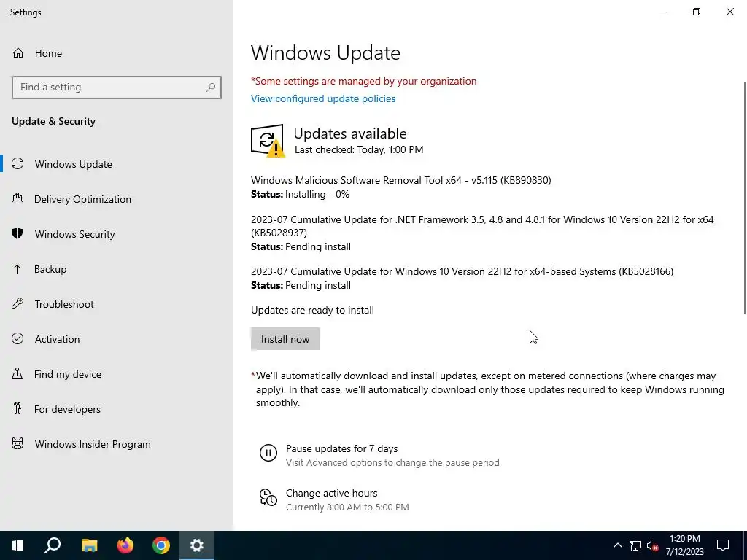747x560 pixels.
Task: Click the KB5028937 .NET Framework update entry
Action: [x=482, y=226]
